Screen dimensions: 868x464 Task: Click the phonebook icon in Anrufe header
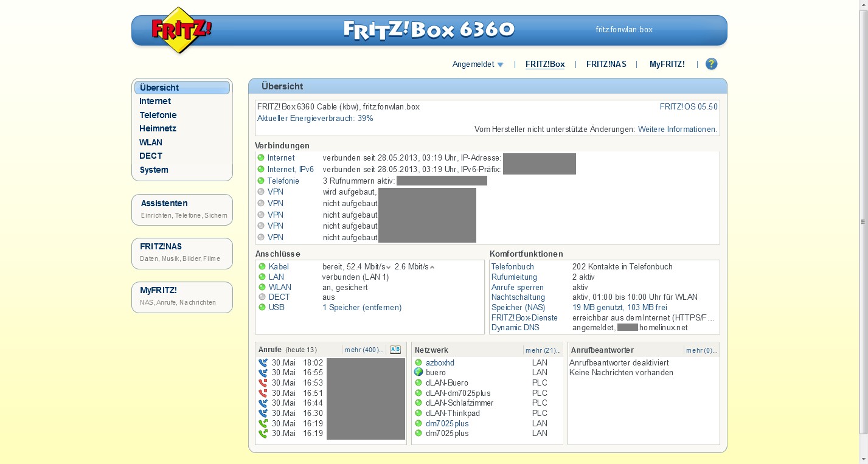coord(395,350)
